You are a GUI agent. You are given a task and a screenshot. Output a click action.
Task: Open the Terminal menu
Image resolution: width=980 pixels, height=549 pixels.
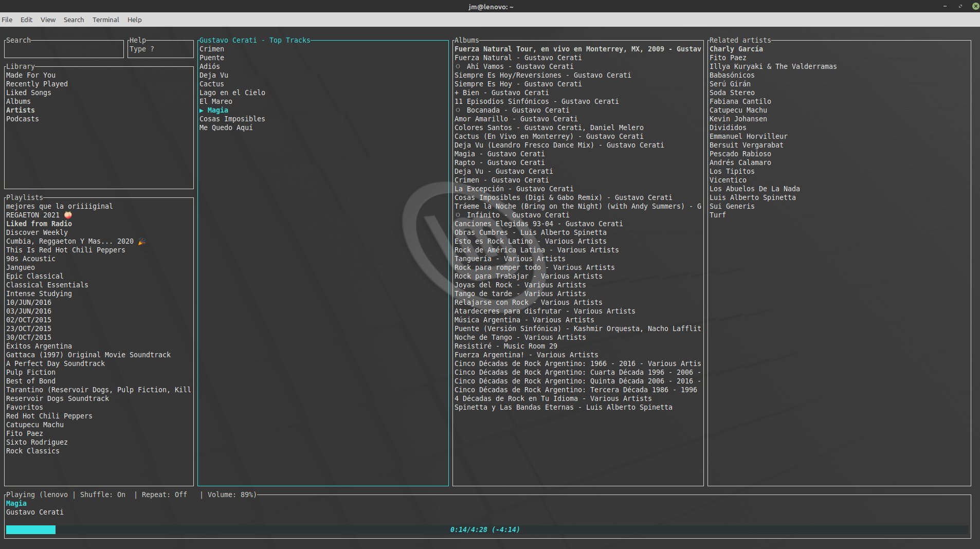105,20
